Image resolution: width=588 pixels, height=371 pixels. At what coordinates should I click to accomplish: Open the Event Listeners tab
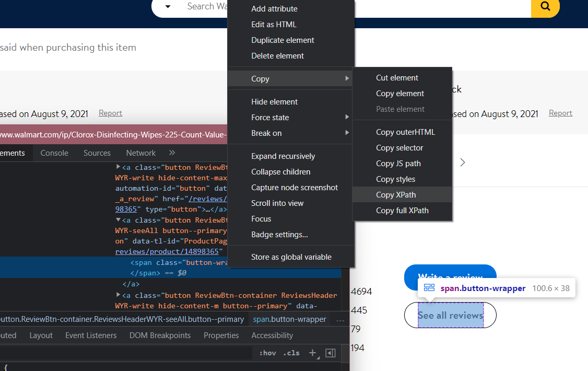pyautogui.click(x=91, y=335)
